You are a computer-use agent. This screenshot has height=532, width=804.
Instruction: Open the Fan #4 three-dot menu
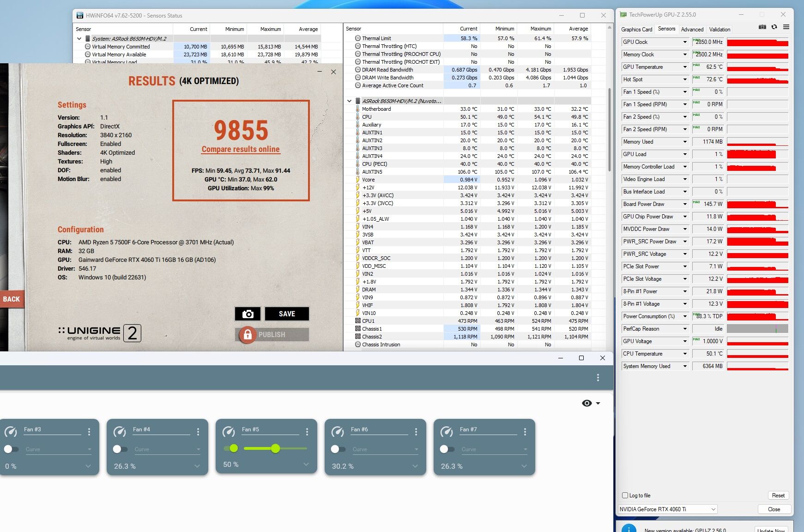pyautogui.click(x=198, y=432)
